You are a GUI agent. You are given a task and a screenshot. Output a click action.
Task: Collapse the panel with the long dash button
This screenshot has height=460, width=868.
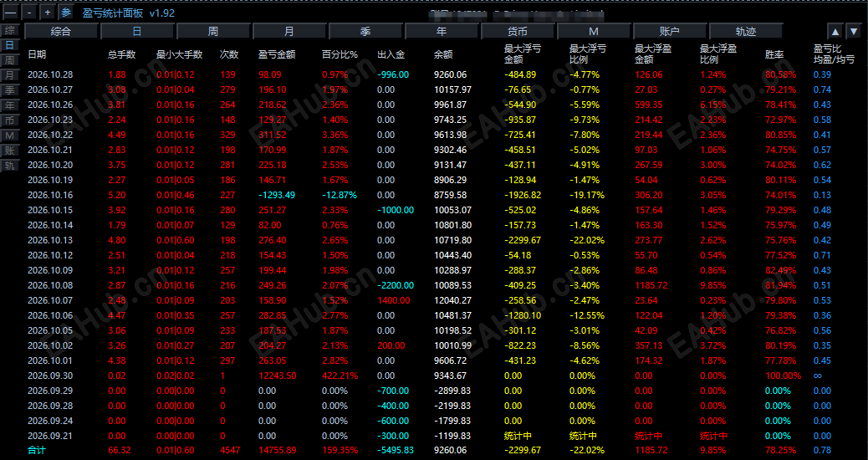tap(11, 13)
